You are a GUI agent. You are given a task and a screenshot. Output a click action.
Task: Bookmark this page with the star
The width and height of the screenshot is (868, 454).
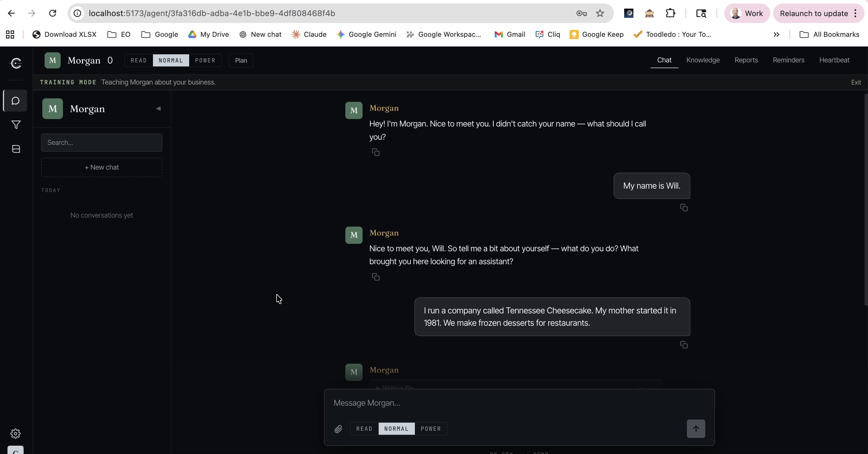point(600,13)
